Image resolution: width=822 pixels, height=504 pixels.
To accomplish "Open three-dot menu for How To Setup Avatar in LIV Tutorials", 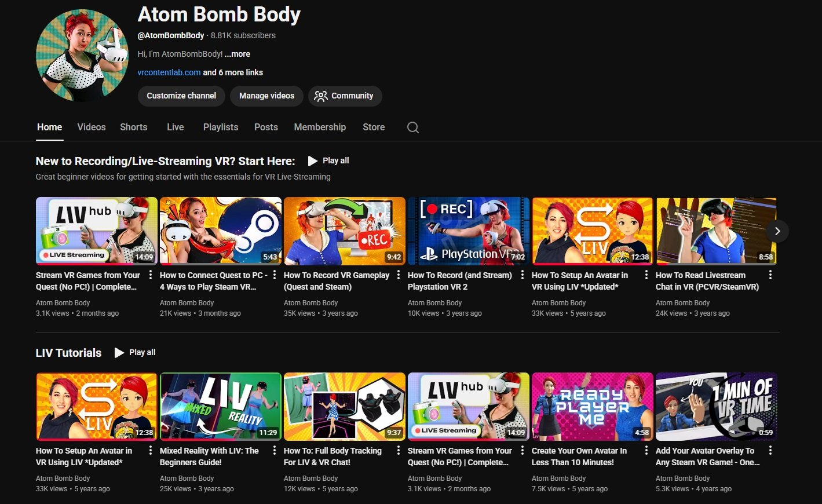I will [x=151, y=451].
